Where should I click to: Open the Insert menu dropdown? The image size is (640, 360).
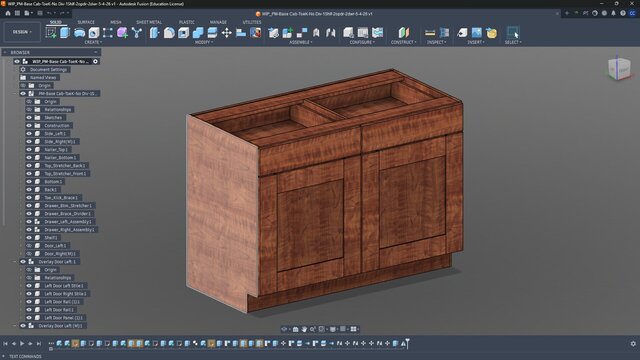476,42
